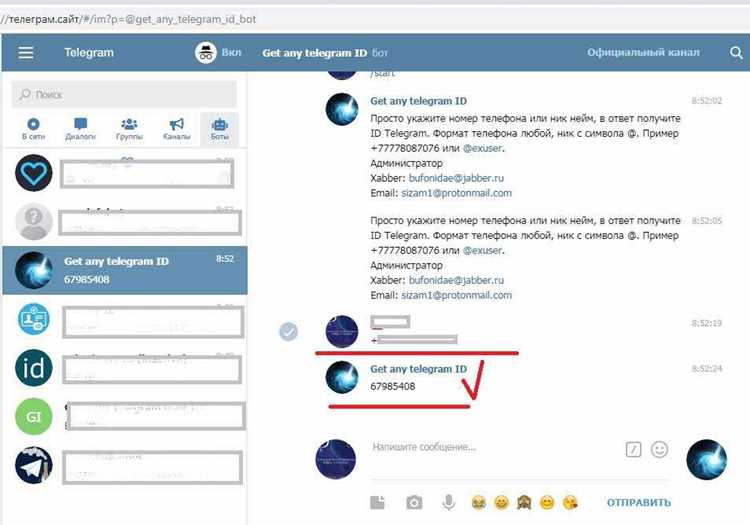Viewport: 750px width, 525px height.
Task: Click the microphone voice message icon
Action: click(449, 503)
